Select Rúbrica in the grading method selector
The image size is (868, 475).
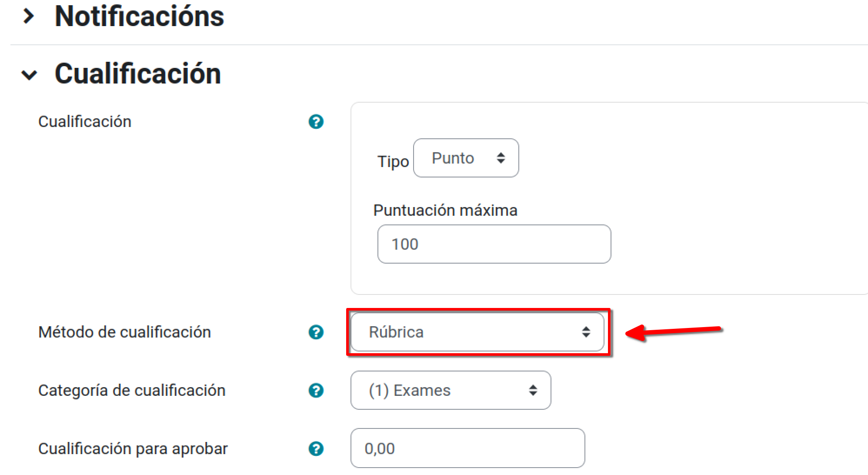477,332
